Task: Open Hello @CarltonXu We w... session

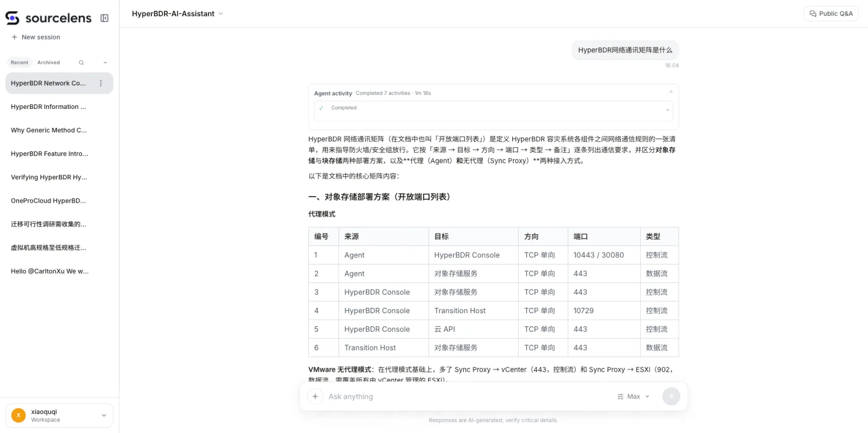Action: [59, 271]
